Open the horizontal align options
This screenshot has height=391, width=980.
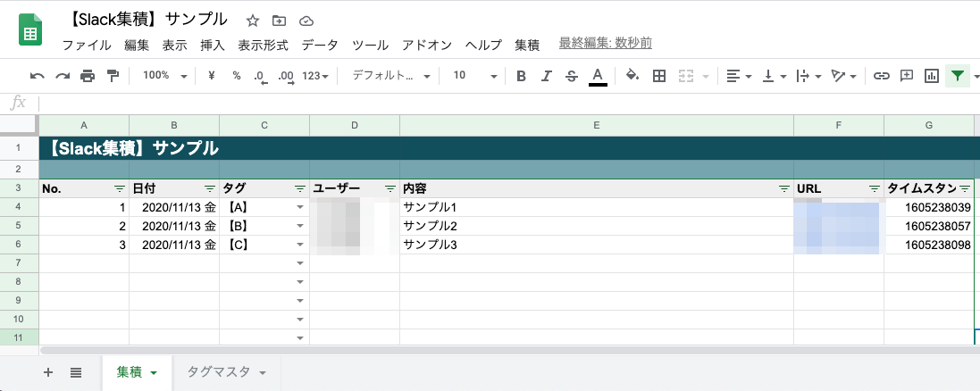740,76
